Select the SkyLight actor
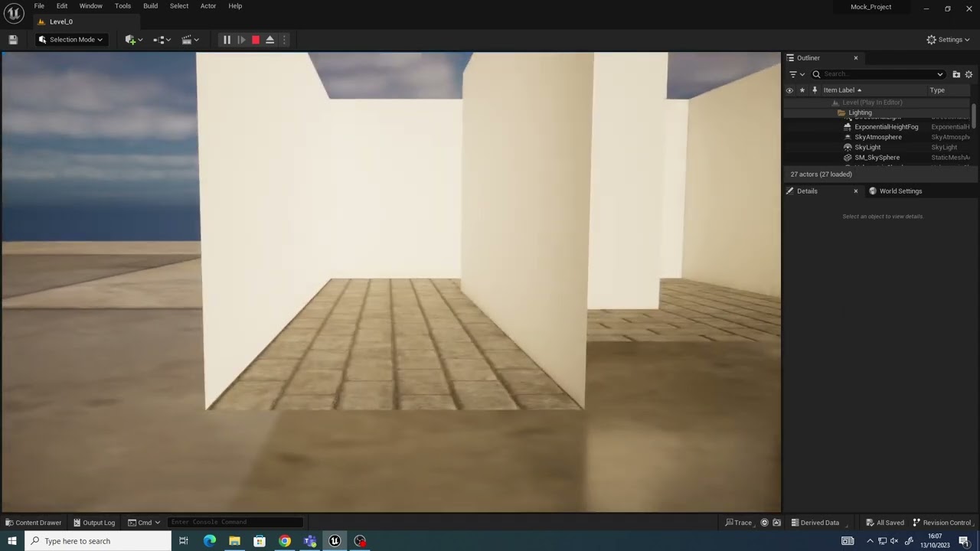 867,147
